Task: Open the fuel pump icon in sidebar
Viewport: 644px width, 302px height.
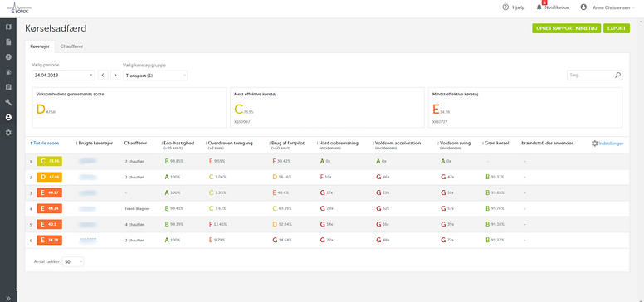Action: pyautogui.click(x=8, y=72)
